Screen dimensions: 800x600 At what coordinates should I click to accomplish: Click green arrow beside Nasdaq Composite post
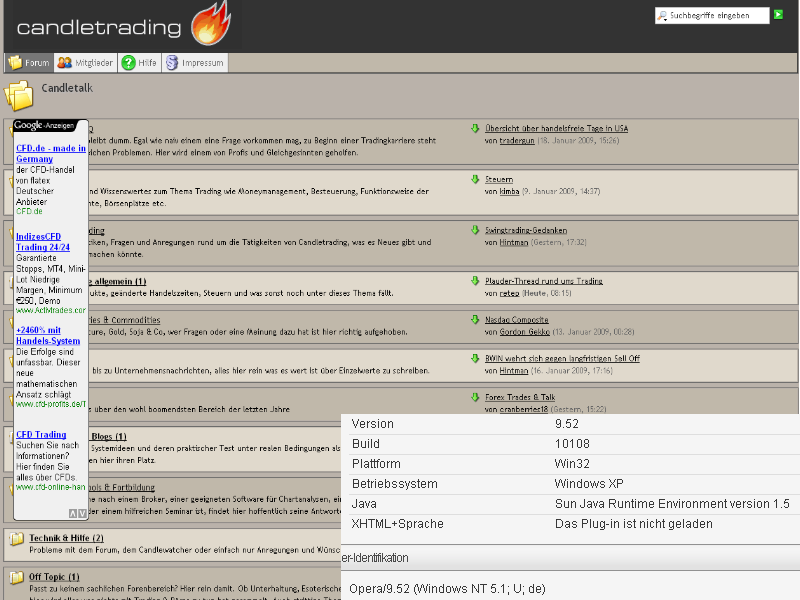[x=476, y=319]
